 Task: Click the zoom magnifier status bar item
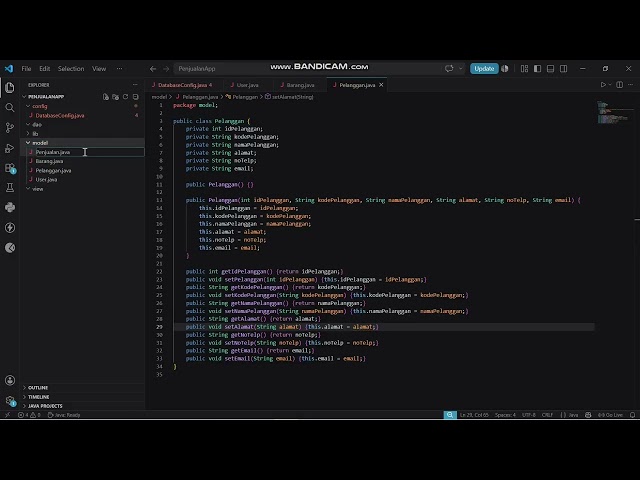[x=450, y=415]
